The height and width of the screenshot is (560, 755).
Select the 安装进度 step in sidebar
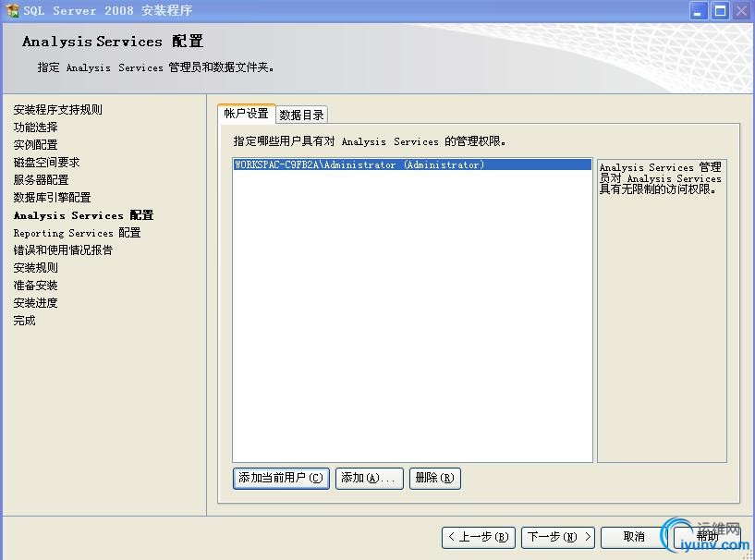pos(36,303)
